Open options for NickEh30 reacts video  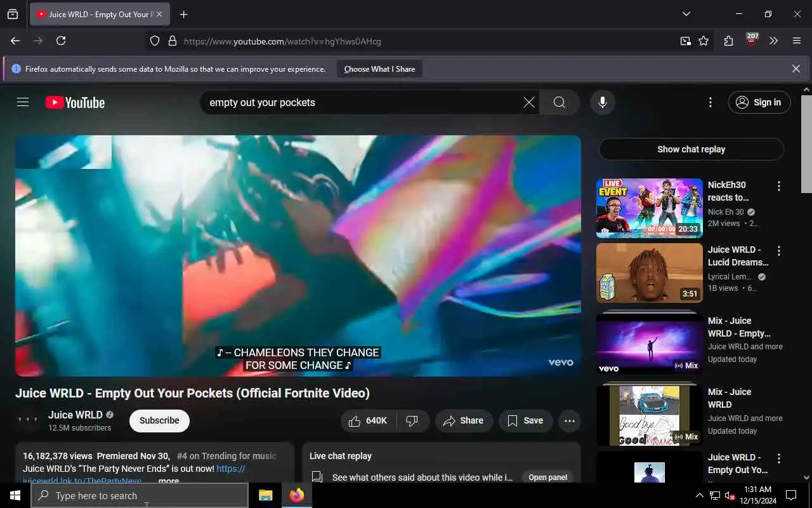779,186
